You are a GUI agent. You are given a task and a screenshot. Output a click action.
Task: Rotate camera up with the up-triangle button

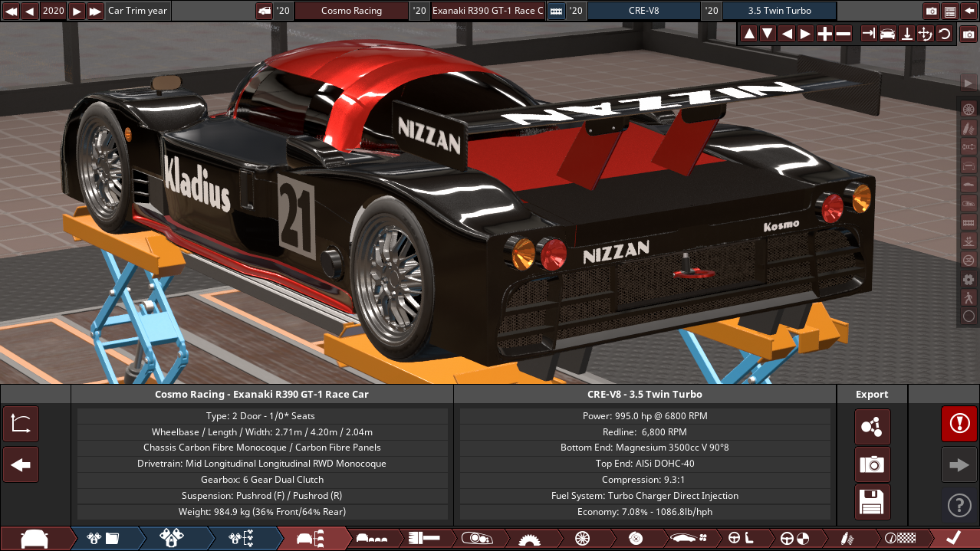point(749,34)
